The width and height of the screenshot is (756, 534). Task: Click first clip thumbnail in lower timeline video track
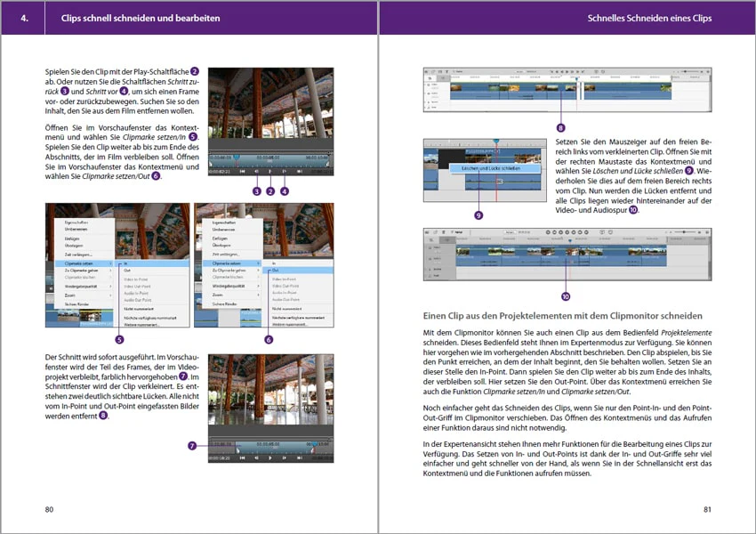(463, 251)
